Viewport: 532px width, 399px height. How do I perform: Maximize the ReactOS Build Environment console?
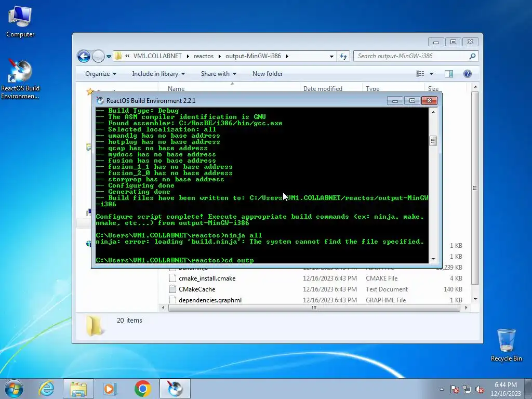(412, 101)
